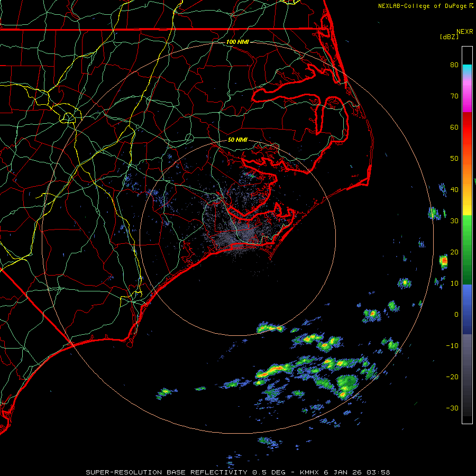Click 'SUPER-RESOLUTION BASE REFLECTIVITY 0.5 DEG' caption

186,472
